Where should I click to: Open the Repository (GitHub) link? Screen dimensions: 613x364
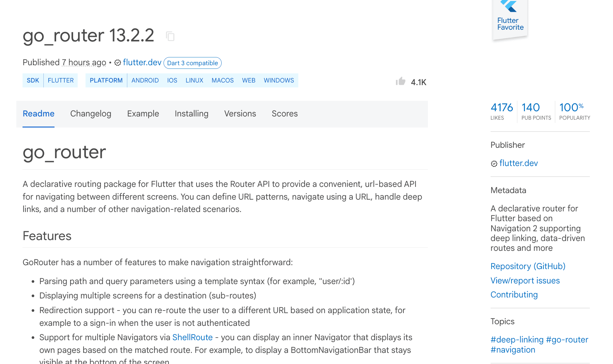[527, 266]
